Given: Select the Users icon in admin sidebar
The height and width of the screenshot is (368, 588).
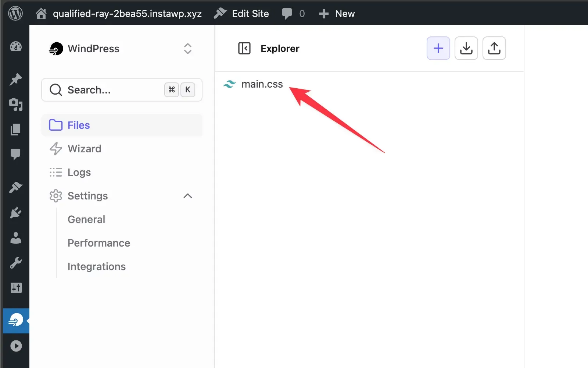Looking at the screenshot, I should [x=16, y=238].
